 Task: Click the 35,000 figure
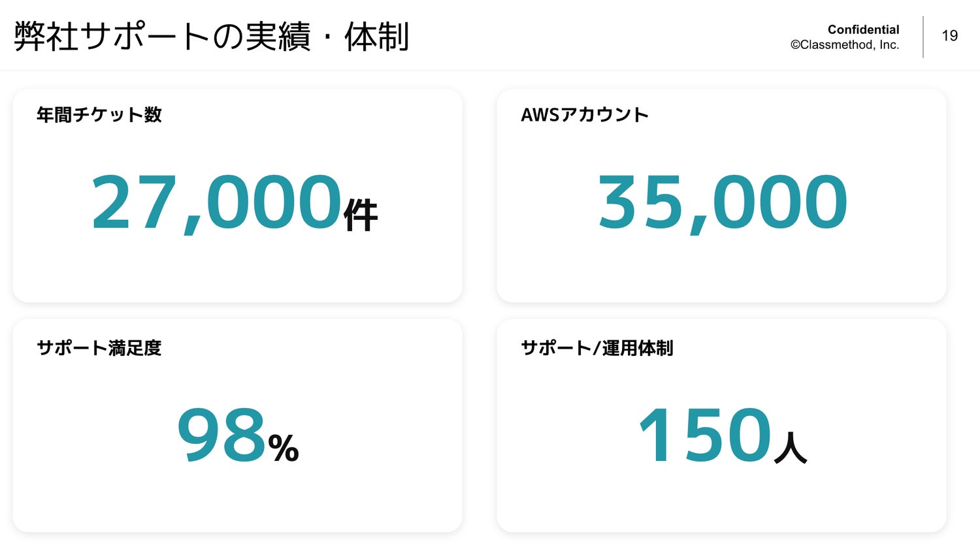click(723, 202)
